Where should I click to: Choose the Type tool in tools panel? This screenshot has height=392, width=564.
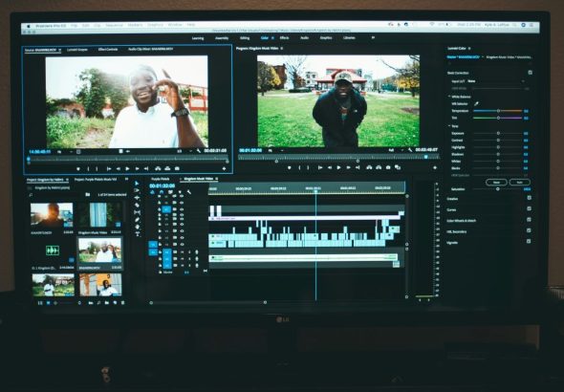[x=137, y=234]
